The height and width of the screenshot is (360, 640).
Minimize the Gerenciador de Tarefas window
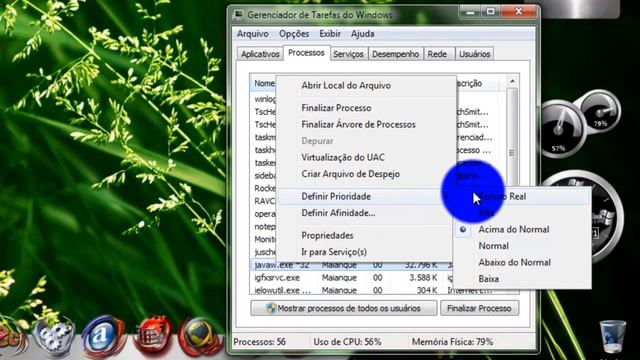coord(471,12)
